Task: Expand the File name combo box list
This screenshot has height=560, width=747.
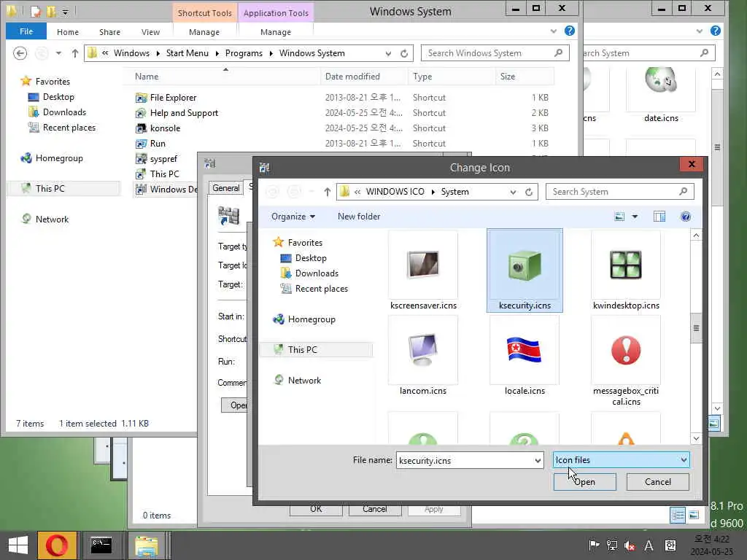Action: point(538,461)
